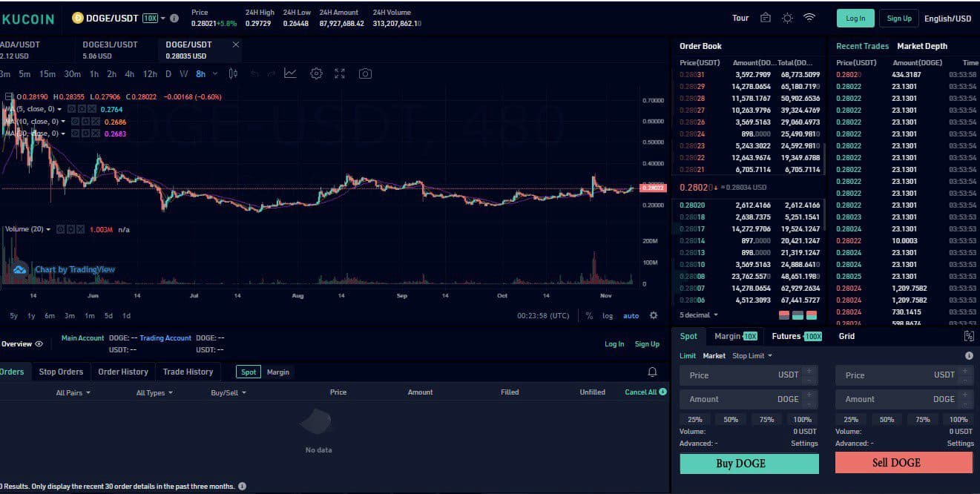The image size is (980, 494).
Task: Open 5 decimal precision dropdown
Action: pos(699,315)
